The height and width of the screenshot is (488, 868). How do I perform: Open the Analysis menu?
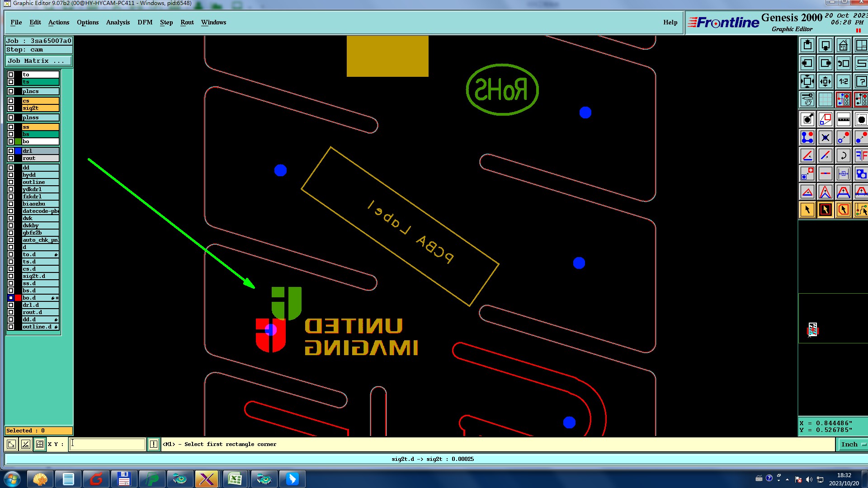(118, 22)
